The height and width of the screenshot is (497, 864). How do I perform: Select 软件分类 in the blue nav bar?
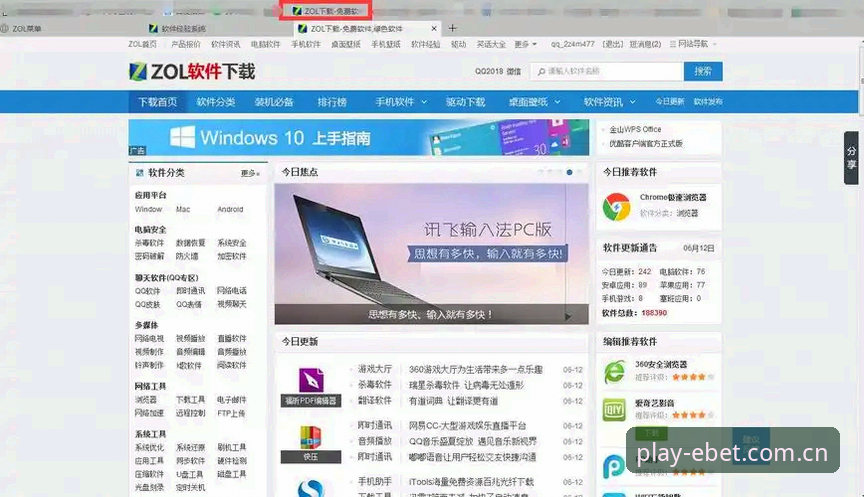coord(215,102)
